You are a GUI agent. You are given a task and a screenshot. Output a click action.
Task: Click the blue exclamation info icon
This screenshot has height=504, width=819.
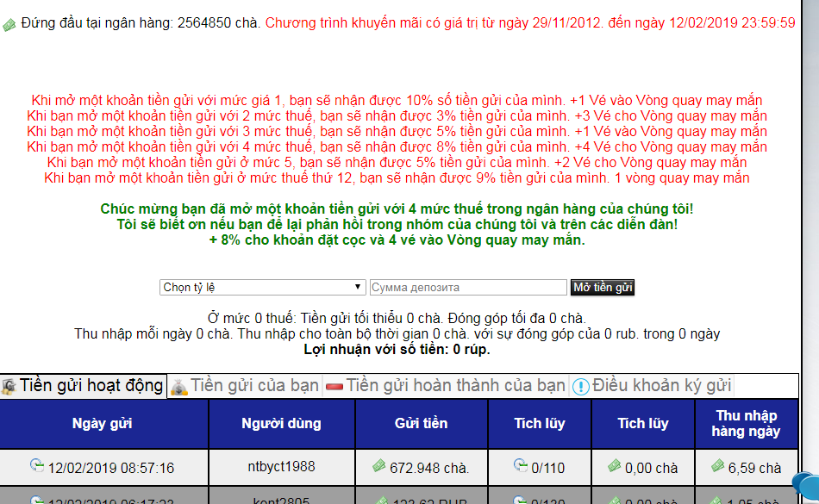(x=581, y=387)
